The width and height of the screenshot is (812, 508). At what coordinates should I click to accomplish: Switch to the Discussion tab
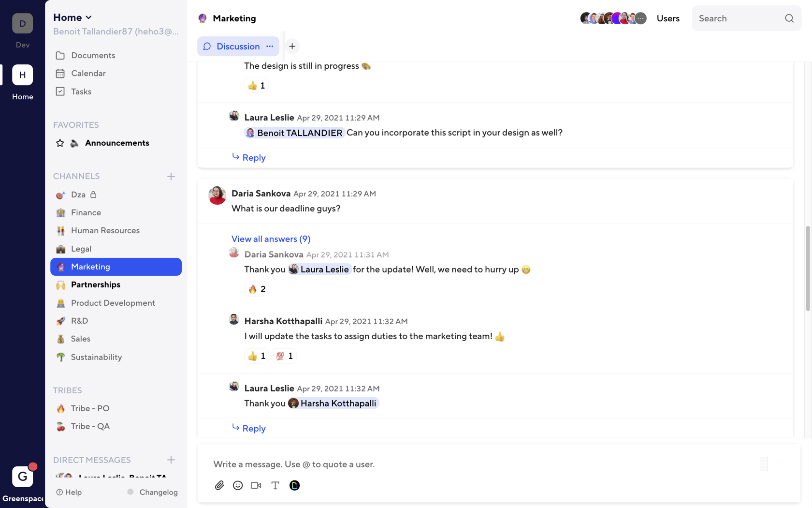238,46
